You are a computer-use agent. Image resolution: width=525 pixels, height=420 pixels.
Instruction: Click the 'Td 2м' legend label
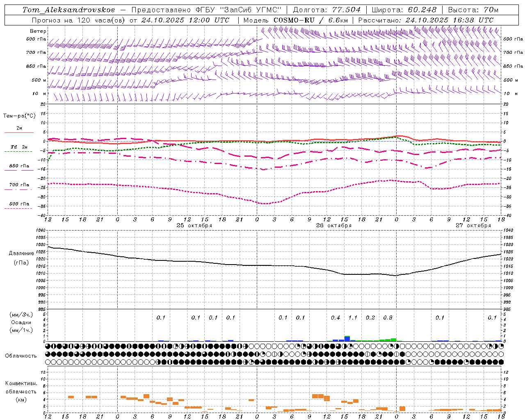19,147
